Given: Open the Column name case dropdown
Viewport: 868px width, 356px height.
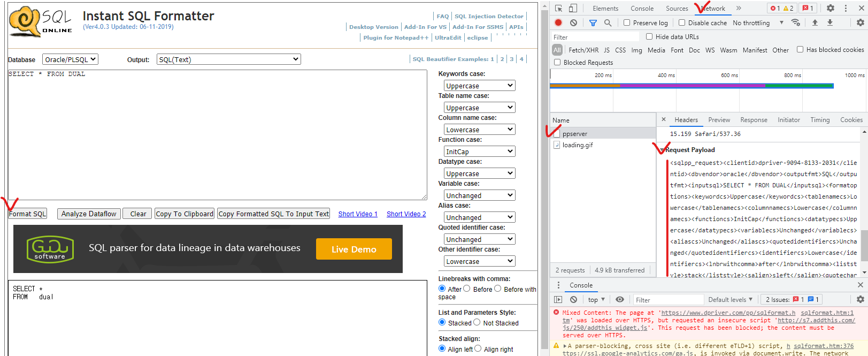Looking at the screenshot, I should click(x=480, y=130).
